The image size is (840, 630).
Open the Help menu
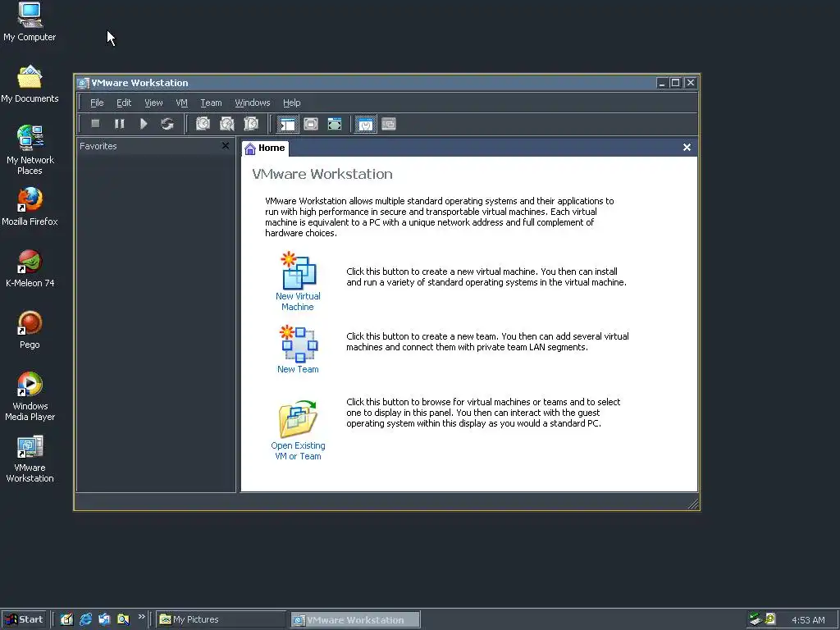(291, 103)
